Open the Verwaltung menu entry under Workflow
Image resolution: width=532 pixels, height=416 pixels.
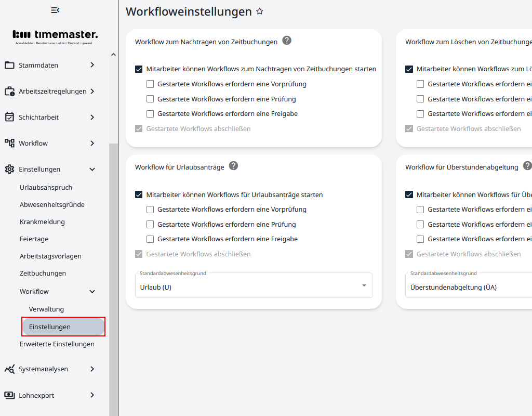47,309
